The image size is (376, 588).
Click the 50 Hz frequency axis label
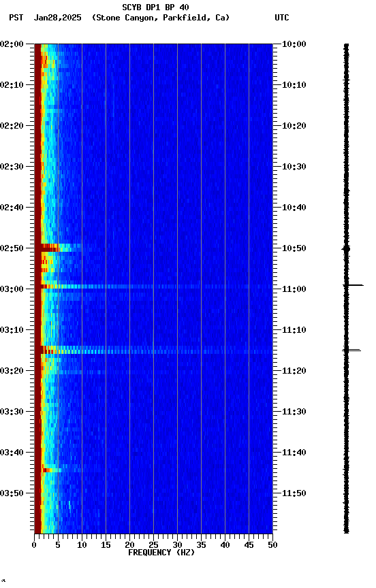(x=272, y=545)
